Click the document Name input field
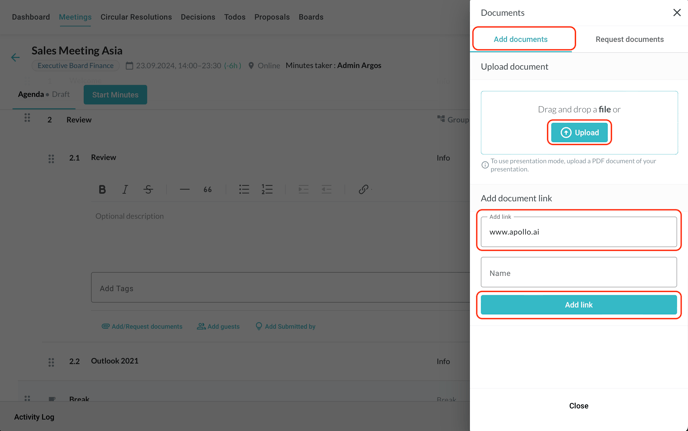The width and height of the screenshot is (688, 431). pyautogui.click(x=578, y=272)
